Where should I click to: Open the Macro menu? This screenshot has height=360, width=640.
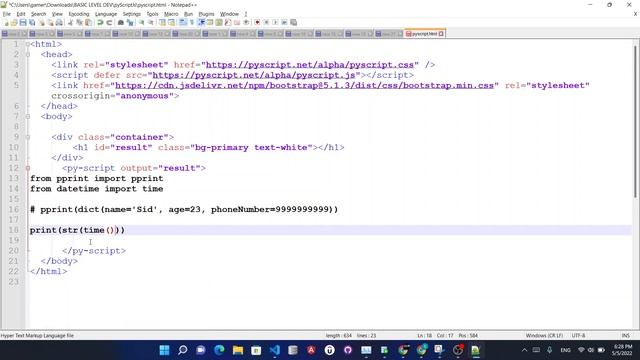coord(171,14)
